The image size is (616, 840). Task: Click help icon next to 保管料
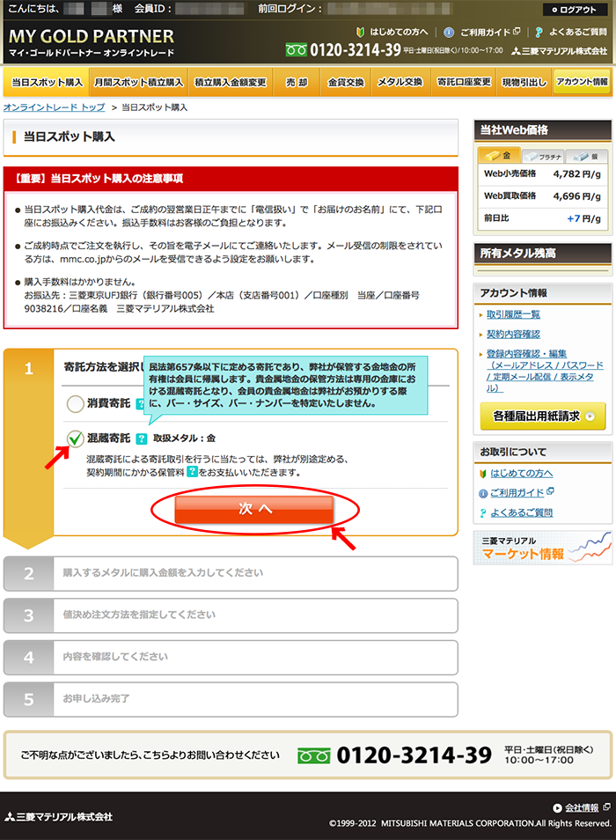[x=192, y=472]
